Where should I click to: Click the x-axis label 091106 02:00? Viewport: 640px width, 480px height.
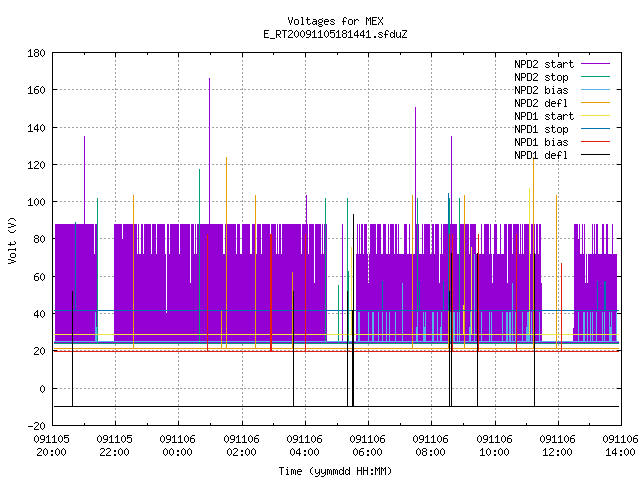(x=242, y=446)
